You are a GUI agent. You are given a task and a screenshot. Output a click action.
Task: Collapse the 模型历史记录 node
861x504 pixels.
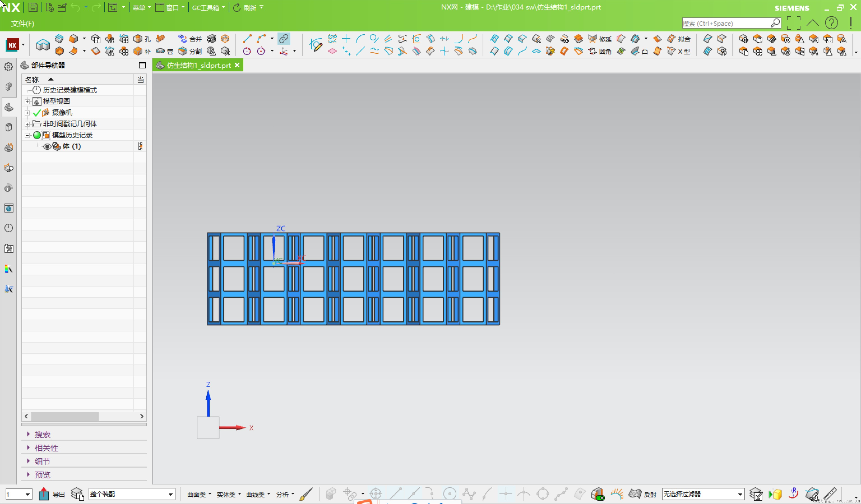pyautogui.click(x=27, y=135)
